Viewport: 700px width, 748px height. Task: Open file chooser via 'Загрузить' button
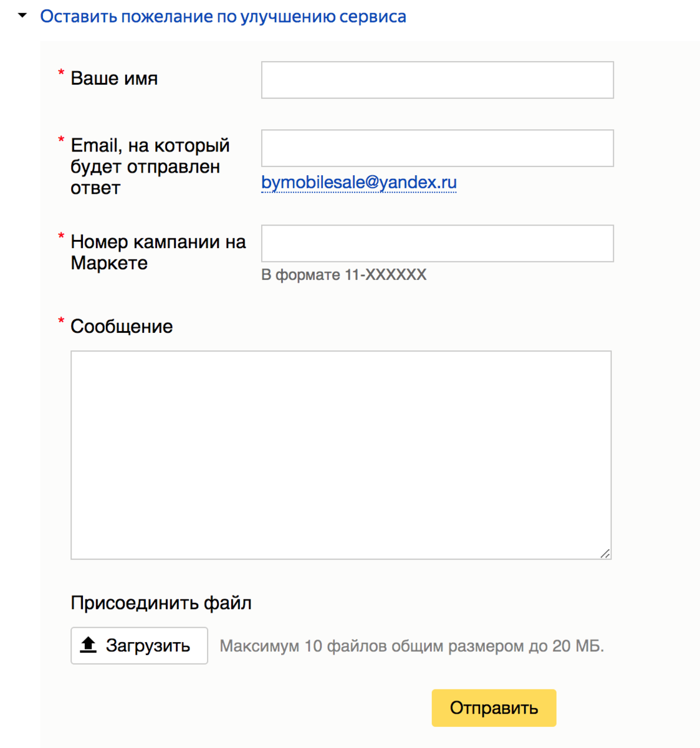point(139,646)
